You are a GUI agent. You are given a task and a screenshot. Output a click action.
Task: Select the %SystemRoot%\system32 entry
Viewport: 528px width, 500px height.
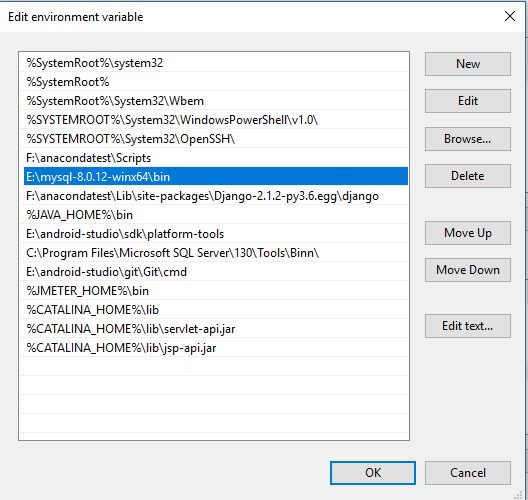tap(216, 63)
